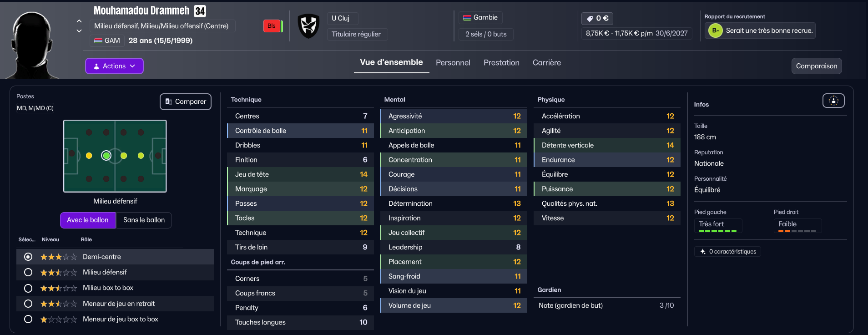Go to previous player with up chevron
Screen dimensions: 868x335
(x=79, y=21)
